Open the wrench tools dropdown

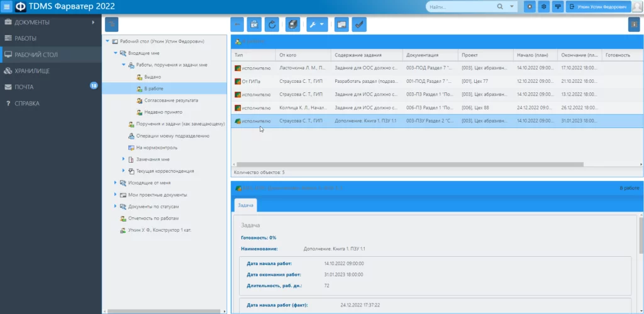(x=316, y=24)
